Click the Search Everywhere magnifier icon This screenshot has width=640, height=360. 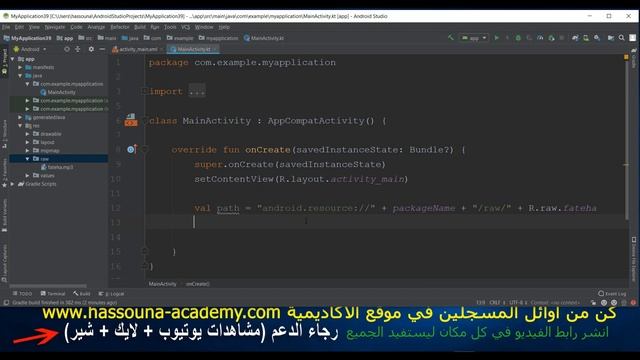click(x=621, y=38)
